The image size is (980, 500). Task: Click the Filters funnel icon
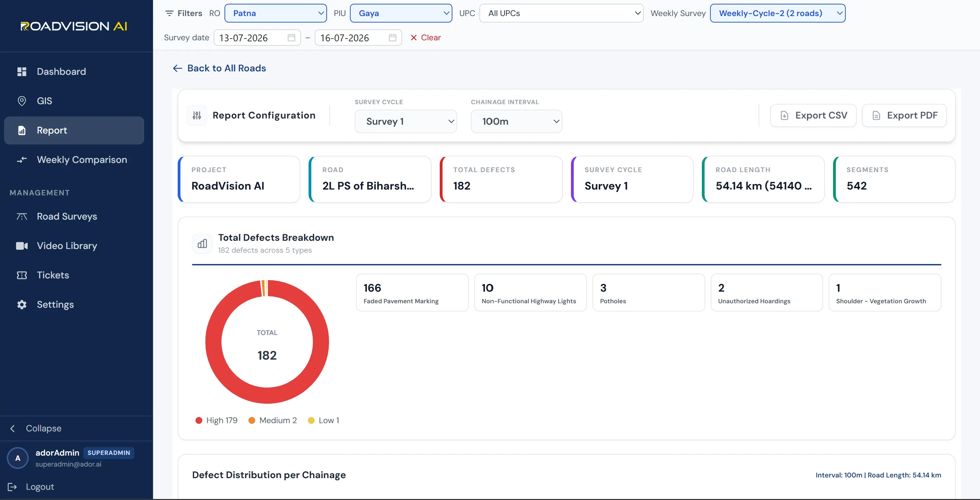(x=169, y=13)
